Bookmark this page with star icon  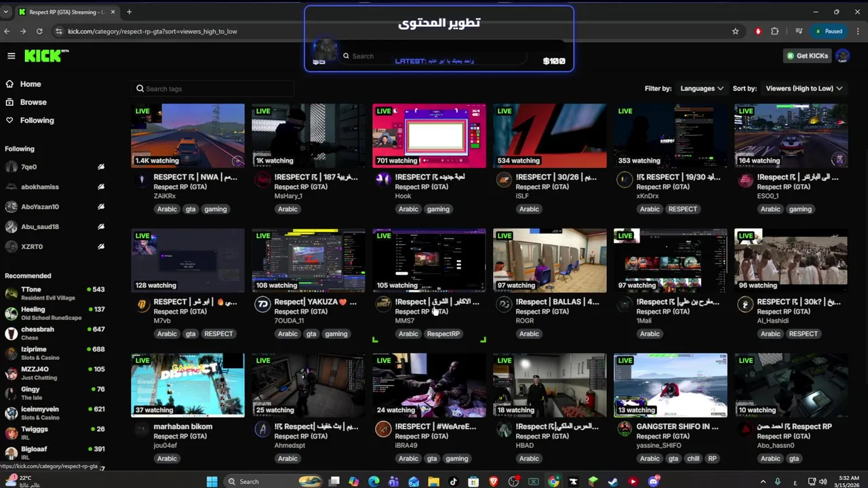[x=735, y=31]
